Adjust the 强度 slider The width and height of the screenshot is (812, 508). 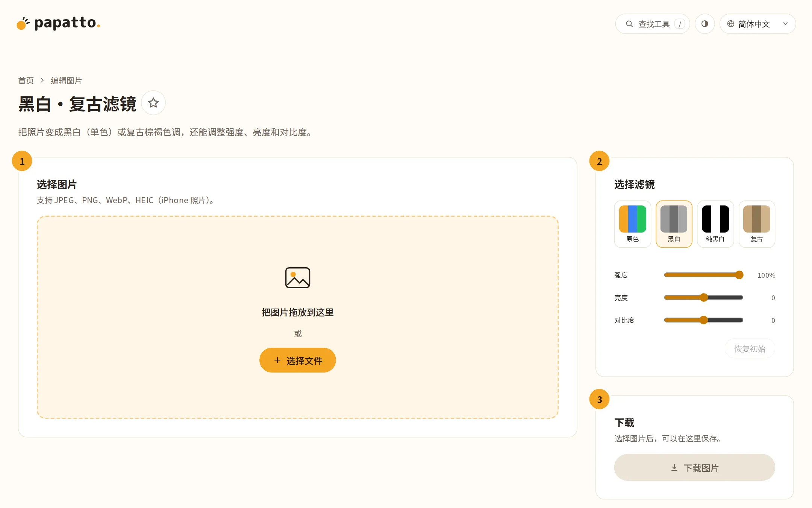(x=703, y=275)
